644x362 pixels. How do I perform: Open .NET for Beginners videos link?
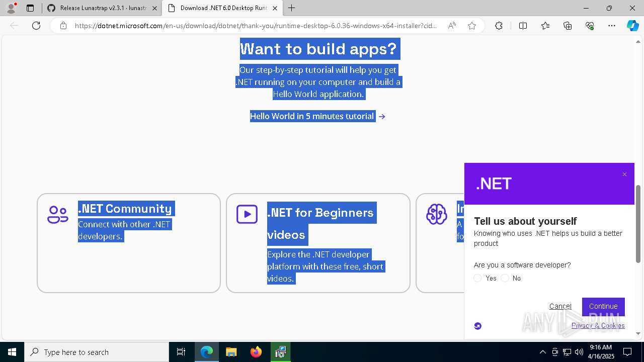[x=320, y=223]
